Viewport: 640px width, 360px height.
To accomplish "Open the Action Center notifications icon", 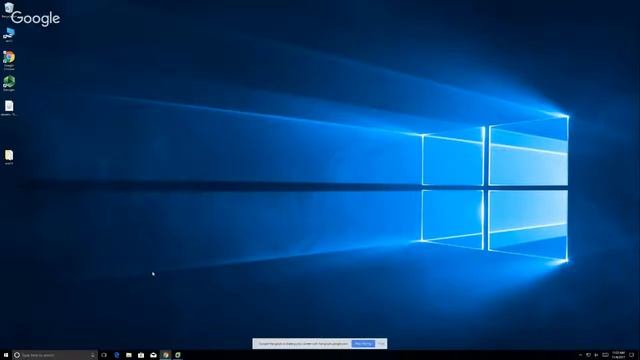I will (x=631, y=355).
